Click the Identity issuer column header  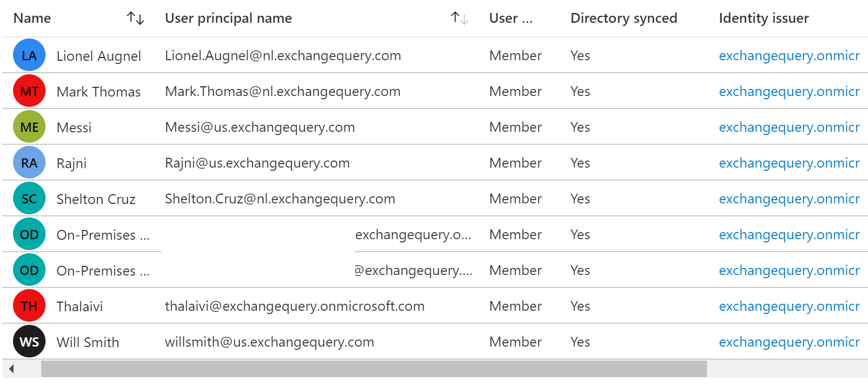(763, 18)
